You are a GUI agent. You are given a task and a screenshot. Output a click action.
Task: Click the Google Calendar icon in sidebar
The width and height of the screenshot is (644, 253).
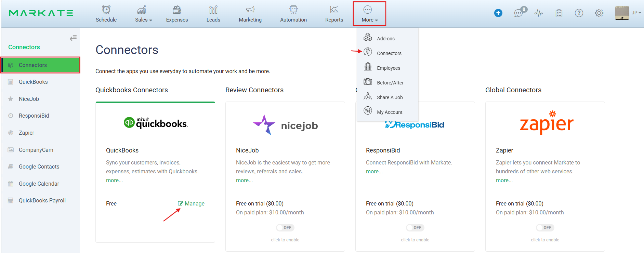[11, 184]
